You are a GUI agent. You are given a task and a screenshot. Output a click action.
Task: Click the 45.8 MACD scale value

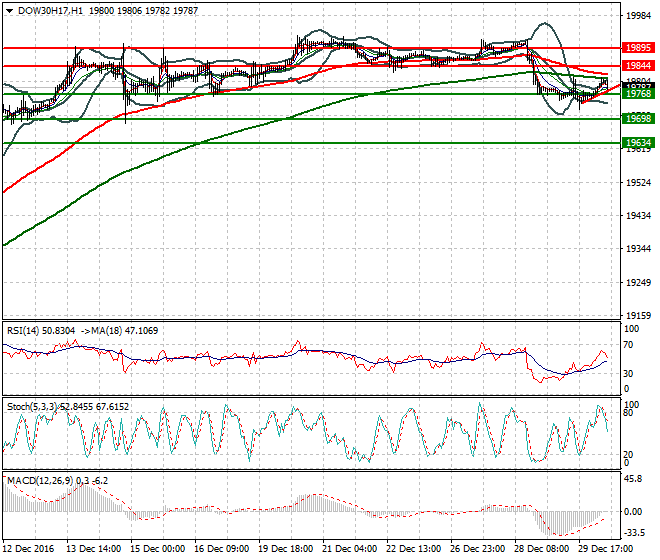[633, 479]
